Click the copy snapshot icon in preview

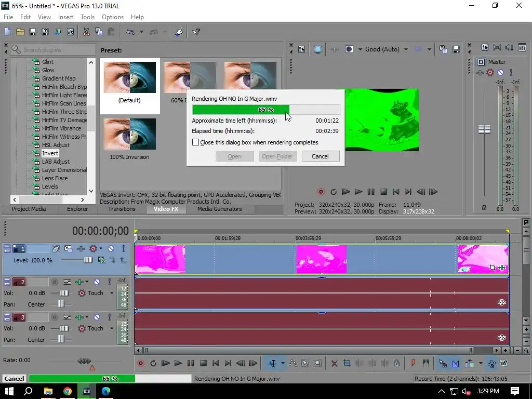[x=443, y=49]
